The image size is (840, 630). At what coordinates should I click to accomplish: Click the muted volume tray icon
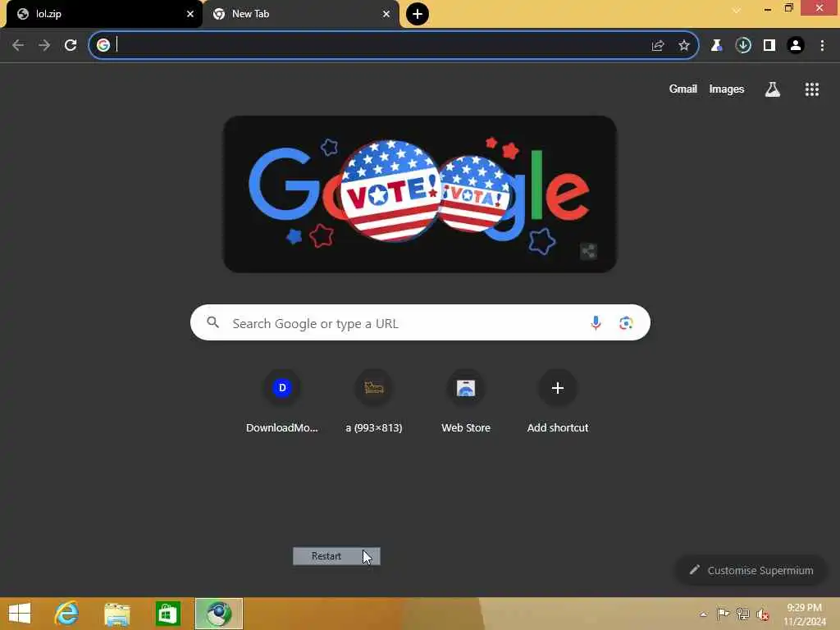[x=763, y=615]
